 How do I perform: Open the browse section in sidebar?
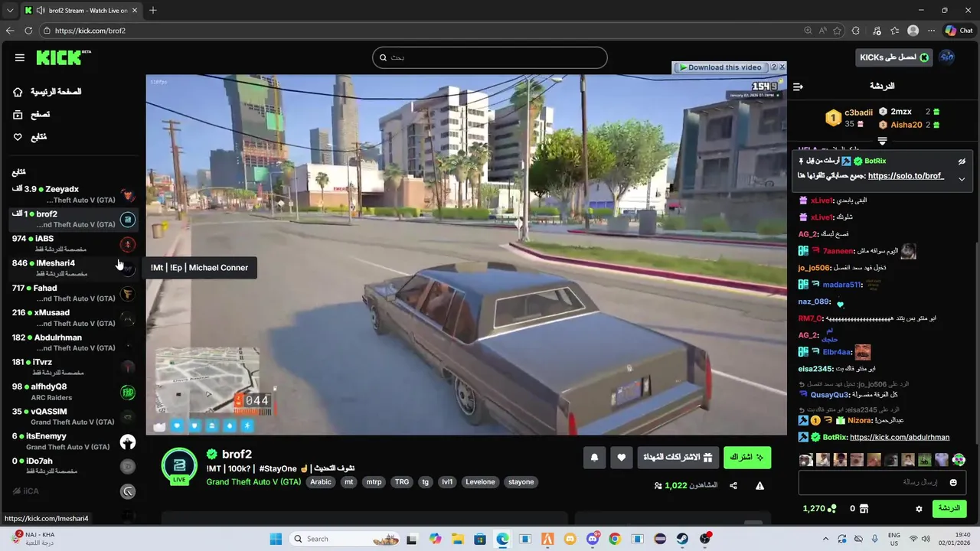31,114
